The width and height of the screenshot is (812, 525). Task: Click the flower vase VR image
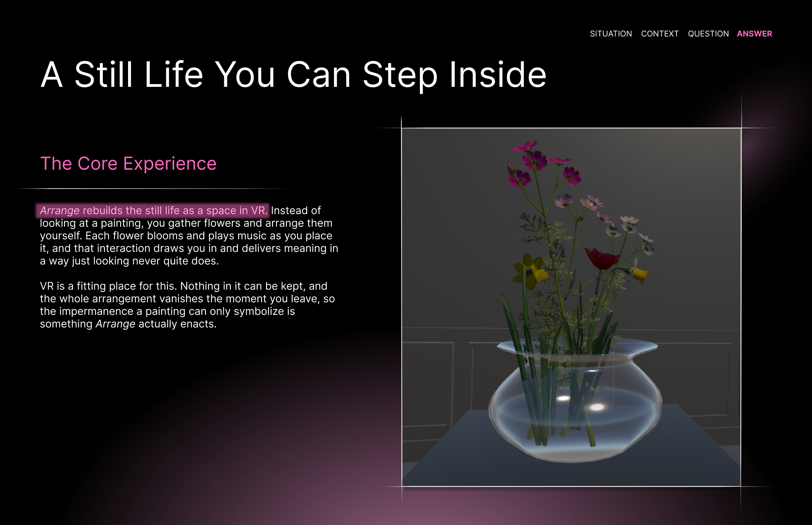click(x=571, y=307)
